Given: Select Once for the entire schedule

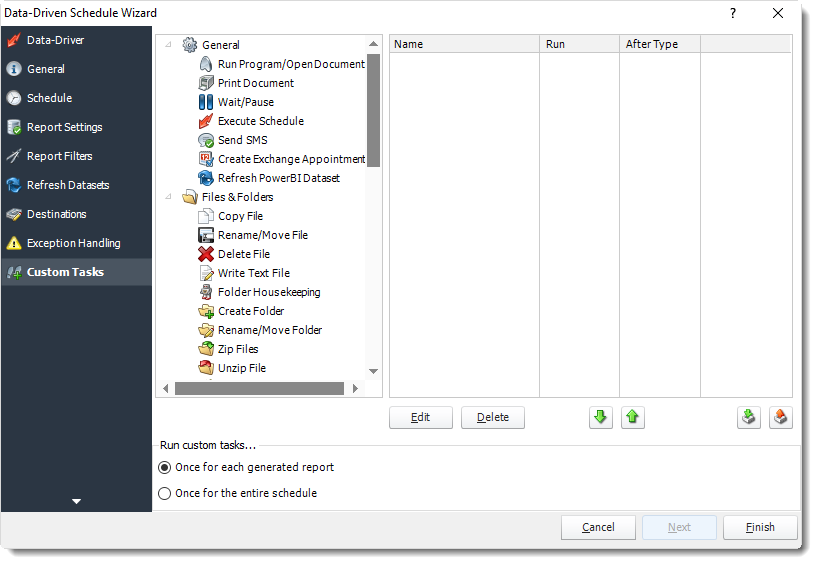Looking at the screenshot, I should pos(164,494).
